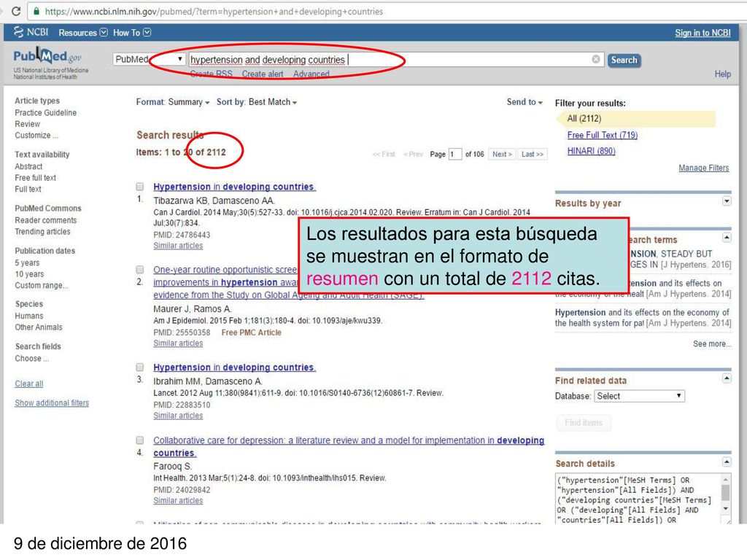Open Similar articles for PMID 24786443
This screenshot has width=747, height=560.
coord(178,246)
